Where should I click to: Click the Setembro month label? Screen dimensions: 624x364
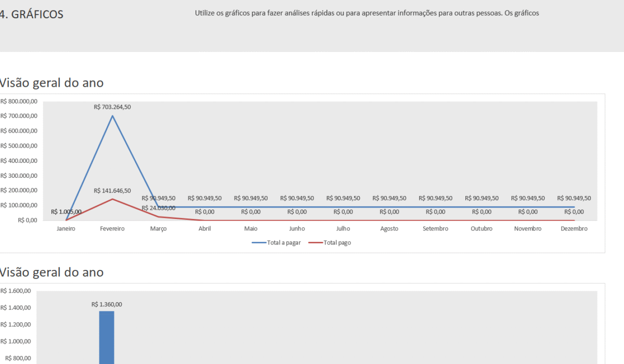(435, 229)
